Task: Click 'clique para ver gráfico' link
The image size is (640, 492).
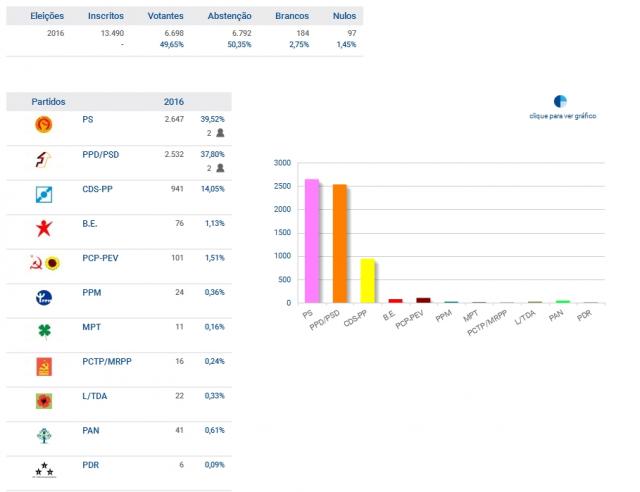Action: 562,116
